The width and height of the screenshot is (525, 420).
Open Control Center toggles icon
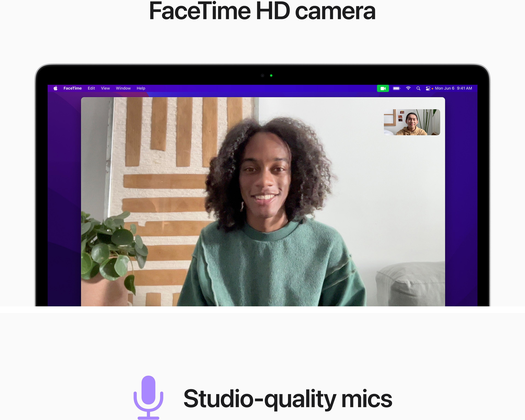click(x=428, y=88)
